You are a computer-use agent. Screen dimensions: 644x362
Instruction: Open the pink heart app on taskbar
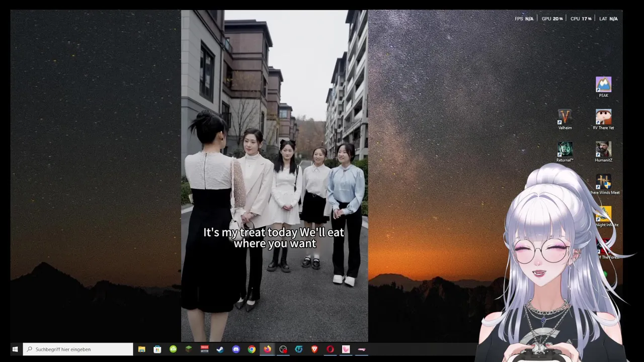[x=346, y=349]
